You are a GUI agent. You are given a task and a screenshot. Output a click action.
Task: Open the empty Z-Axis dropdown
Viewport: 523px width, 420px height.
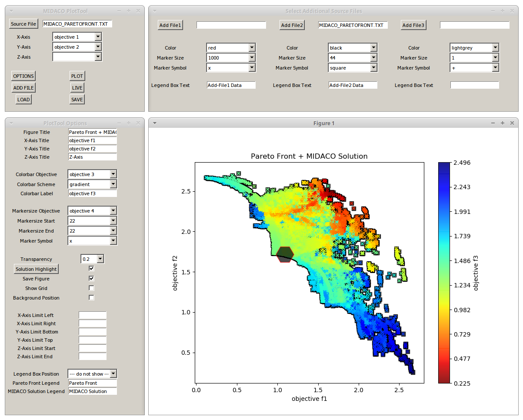(x=77, y=57)
